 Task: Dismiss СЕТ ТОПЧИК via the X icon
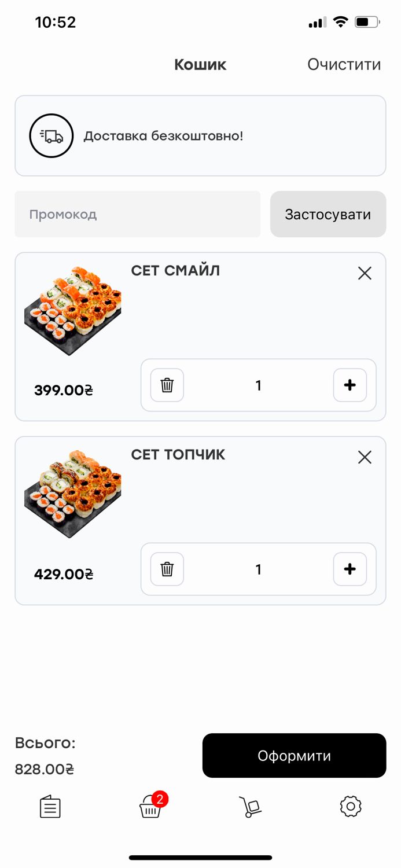(x=365, y=457)
